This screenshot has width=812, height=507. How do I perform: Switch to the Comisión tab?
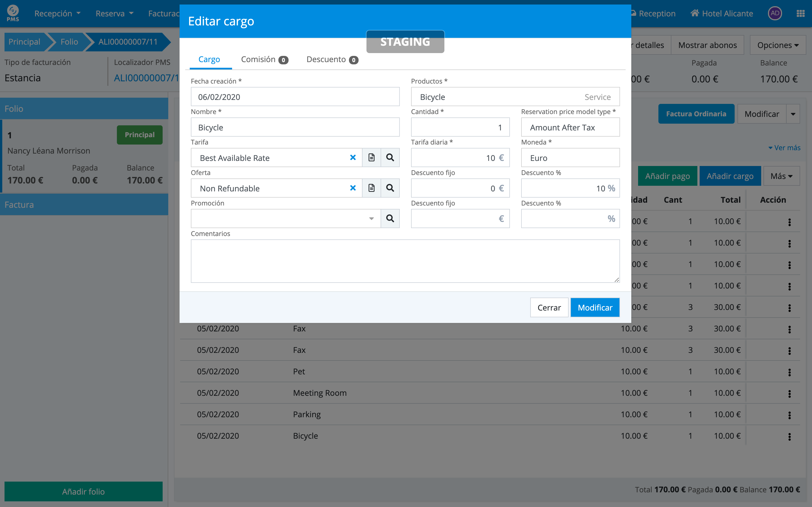tap(264, 60)
